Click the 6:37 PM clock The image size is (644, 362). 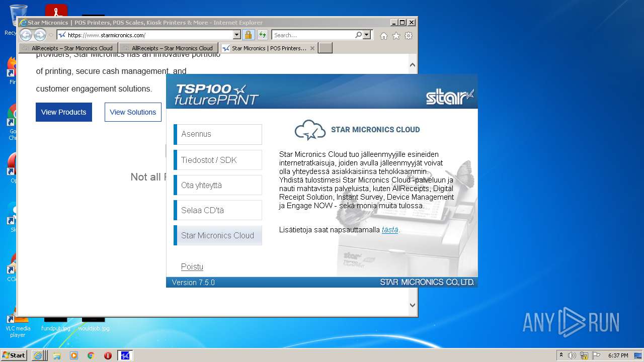coord(618,355)
